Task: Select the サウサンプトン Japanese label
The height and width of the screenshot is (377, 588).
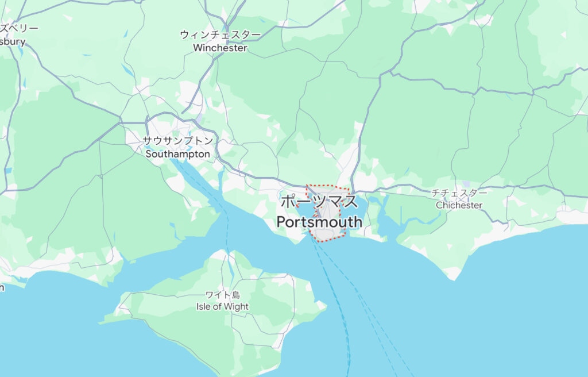Action: click(x=178, y=141)
